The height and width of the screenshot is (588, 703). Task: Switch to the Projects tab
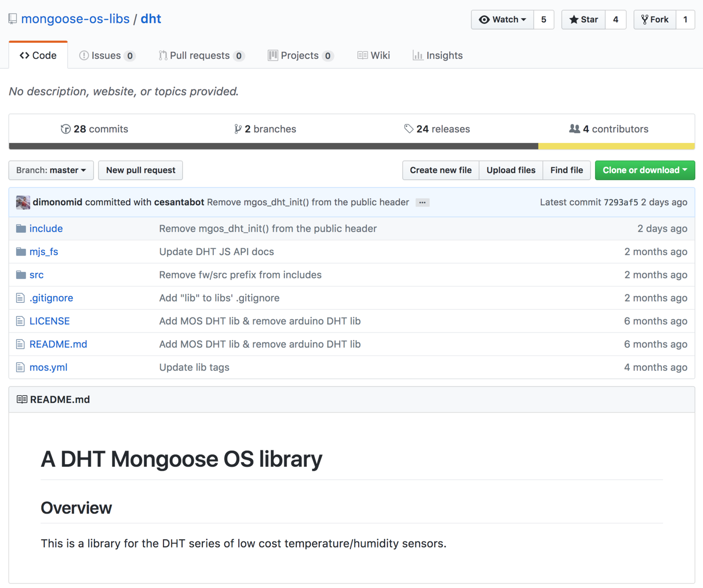[301, 55]
